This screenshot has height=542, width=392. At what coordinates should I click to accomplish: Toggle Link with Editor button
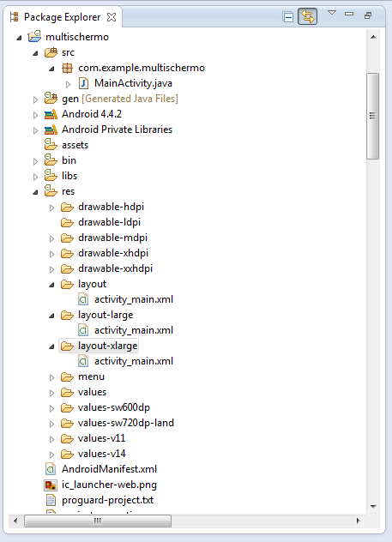click(307, 17)
